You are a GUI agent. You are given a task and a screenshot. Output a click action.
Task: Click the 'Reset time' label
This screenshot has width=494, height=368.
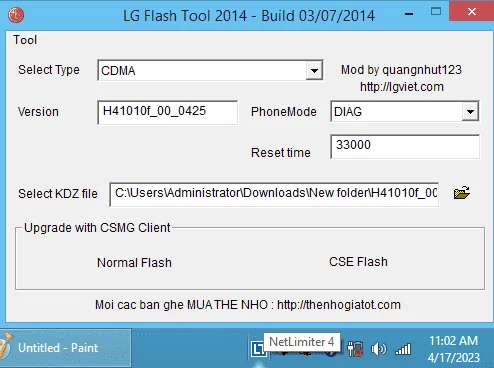(281, 153)
